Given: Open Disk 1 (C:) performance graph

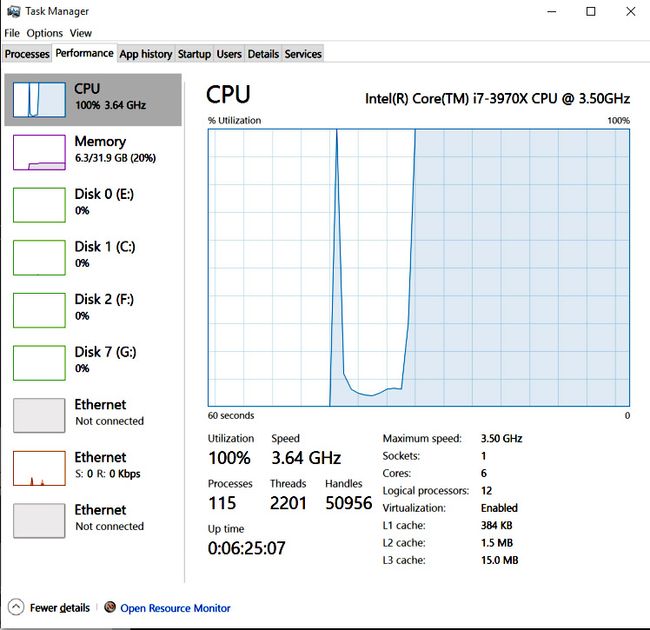Looking at the screenshot, I should click(x=39, y=257).
